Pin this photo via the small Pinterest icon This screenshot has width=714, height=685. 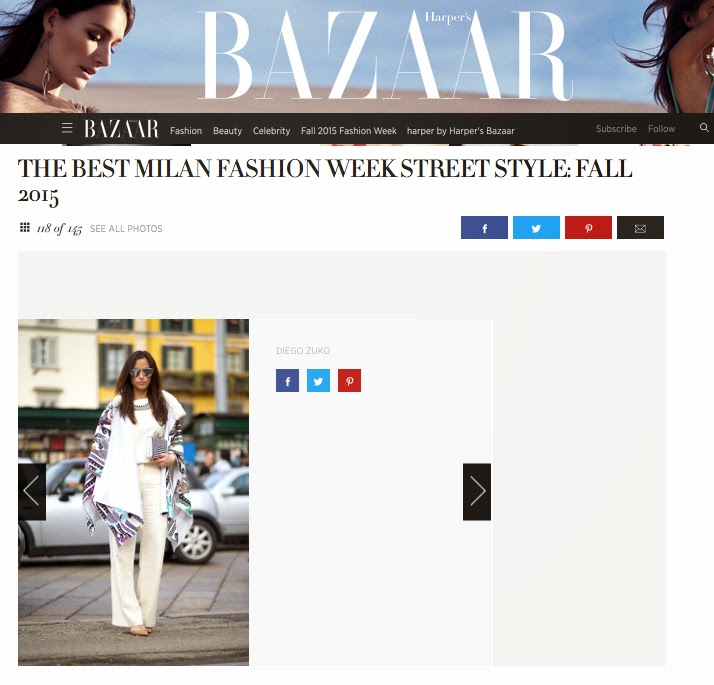[349, 381]
